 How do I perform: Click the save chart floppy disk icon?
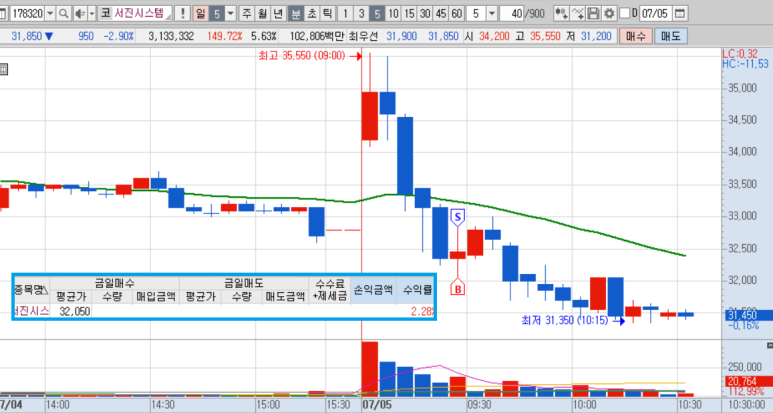click(x=594, y=13)
